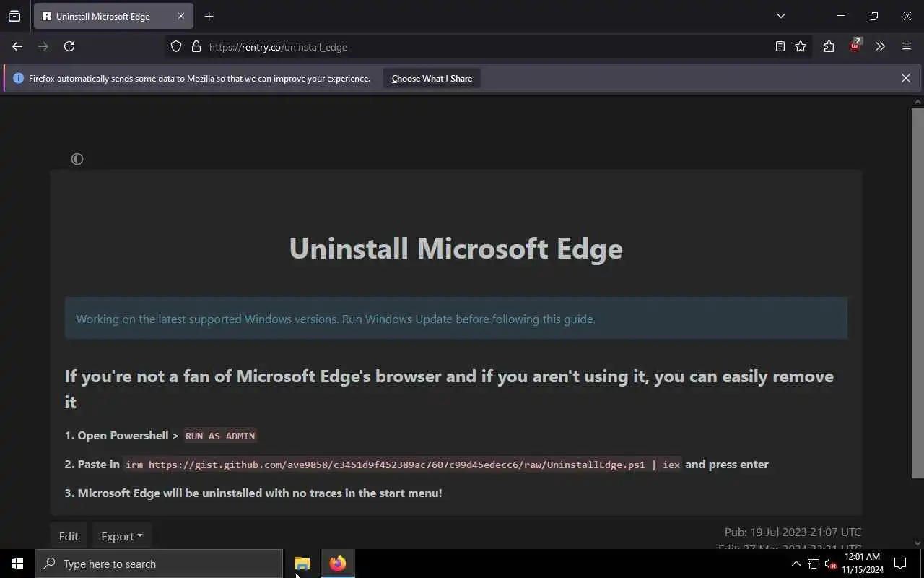Open uBlock Origin extension icon
This screenshot has width=924, height=578.
855,46
